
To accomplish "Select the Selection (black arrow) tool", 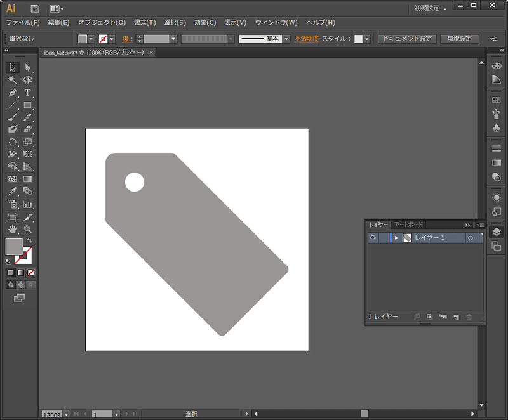I will tap(12, 68).
